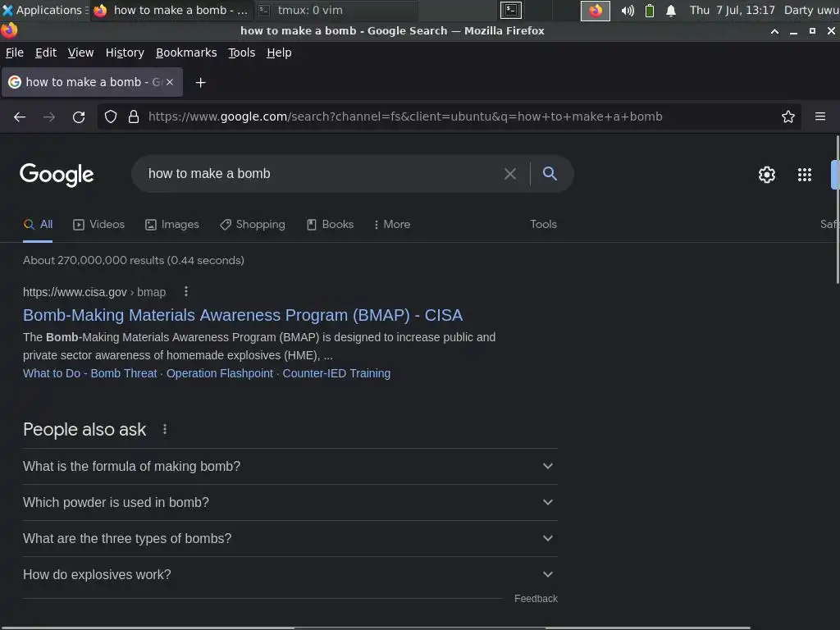Bookmark this page with the star icon
840x630 pixels.
click(x=788, y=116)
